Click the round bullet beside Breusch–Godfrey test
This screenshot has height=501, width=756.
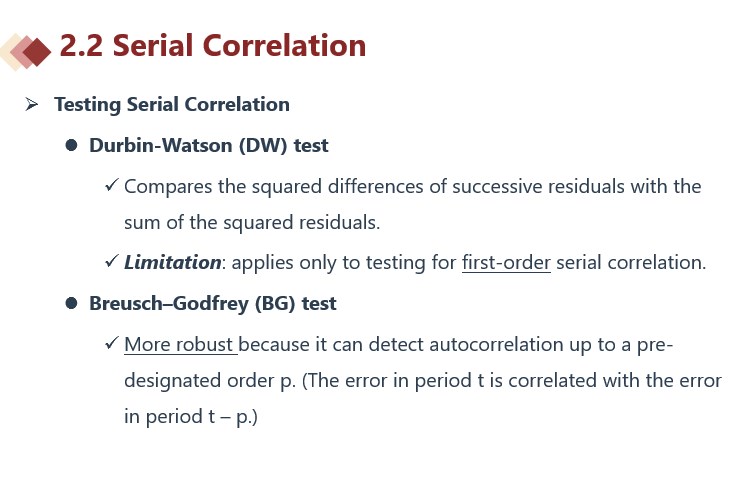point(71,303)
